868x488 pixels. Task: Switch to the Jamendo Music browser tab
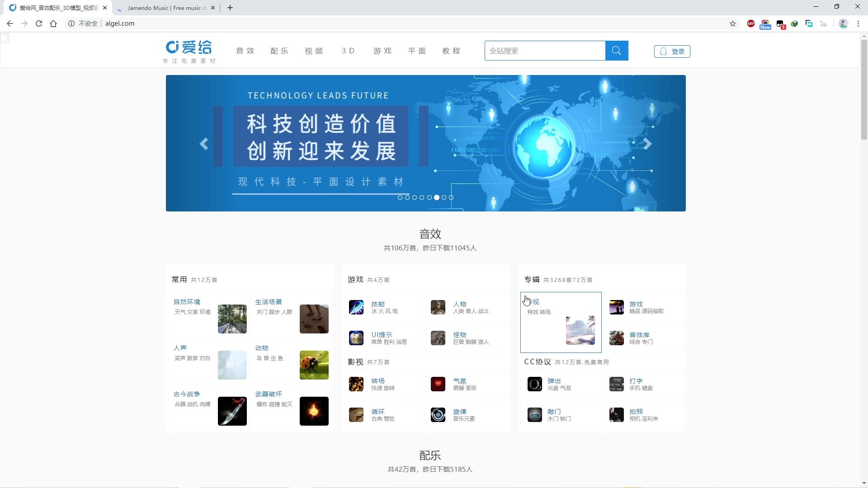pos(163,8)
